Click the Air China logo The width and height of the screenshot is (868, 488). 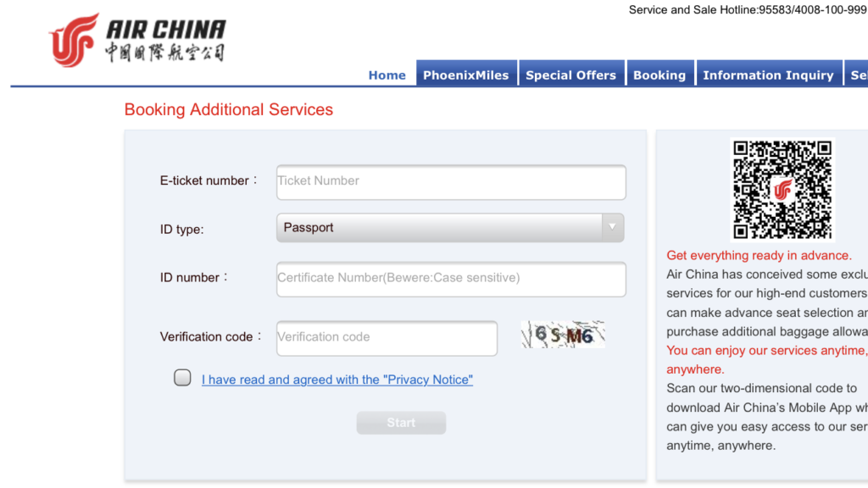137,40
